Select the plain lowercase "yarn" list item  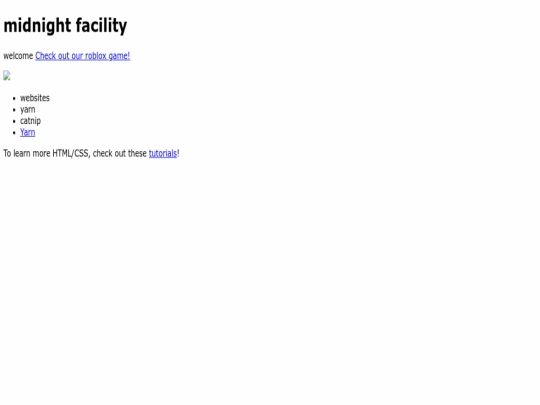(28, 110)
